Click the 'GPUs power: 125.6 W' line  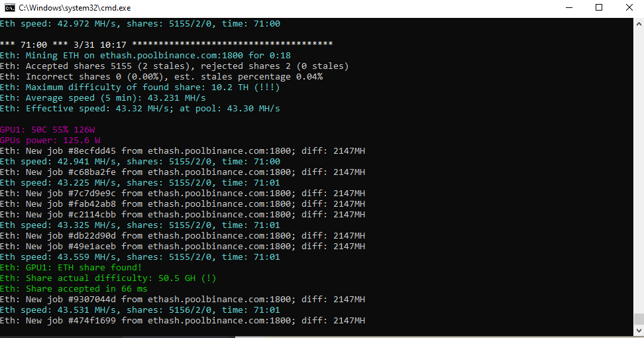[50, 141]
